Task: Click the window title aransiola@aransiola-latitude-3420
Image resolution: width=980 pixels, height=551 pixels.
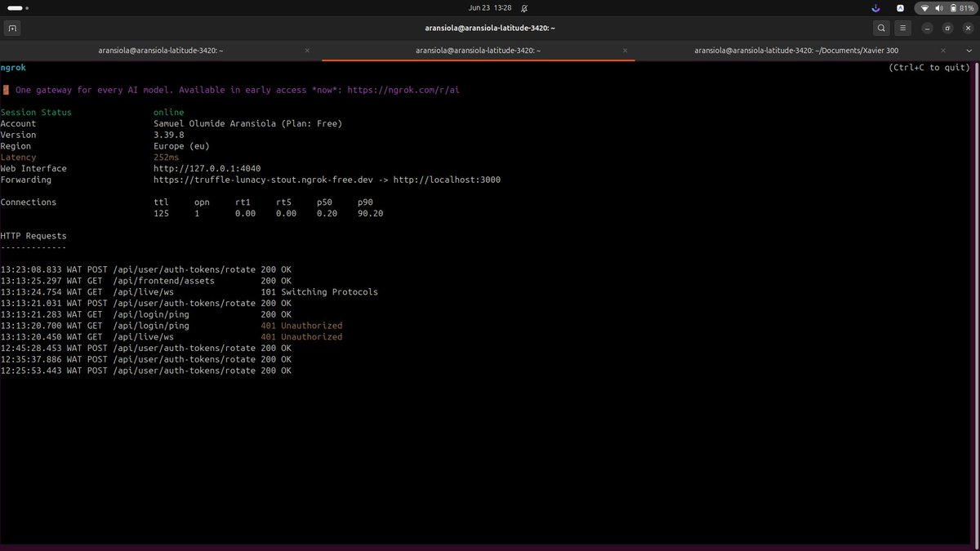Action: click(x=490, y=28)
